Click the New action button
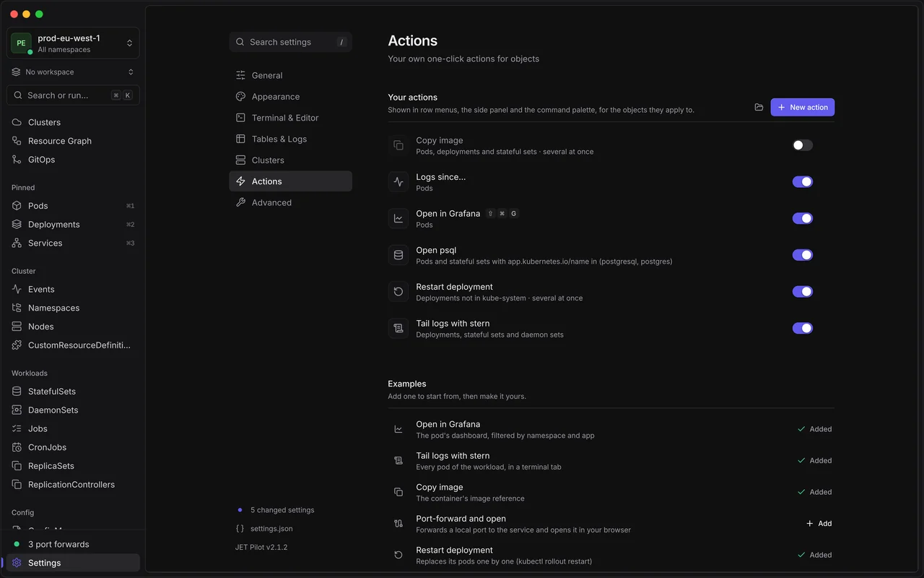The image size is (924, 578). (803, 107)
